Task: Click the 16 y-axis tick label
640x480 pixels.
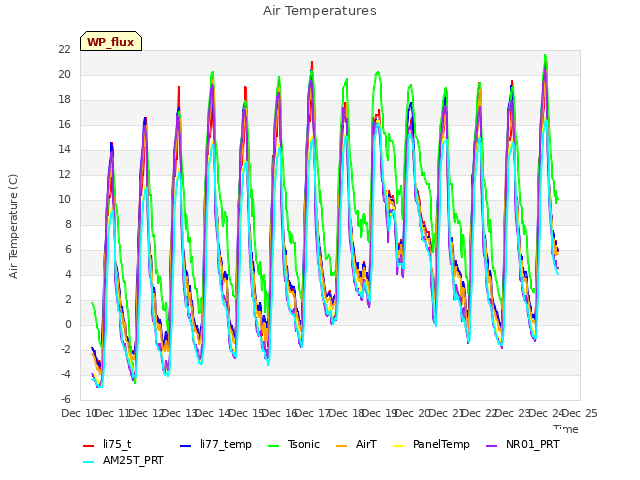Action: (64, 124)
